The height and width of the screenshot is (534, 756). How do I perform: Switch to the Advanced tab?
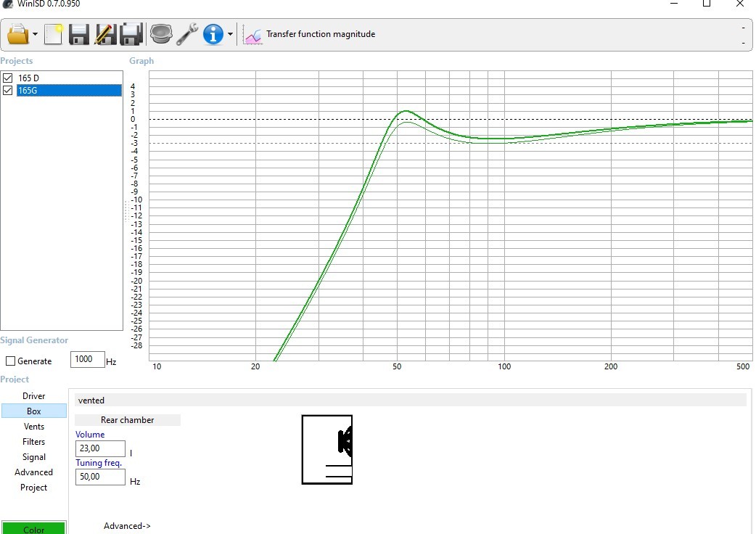tap(34, 472)
